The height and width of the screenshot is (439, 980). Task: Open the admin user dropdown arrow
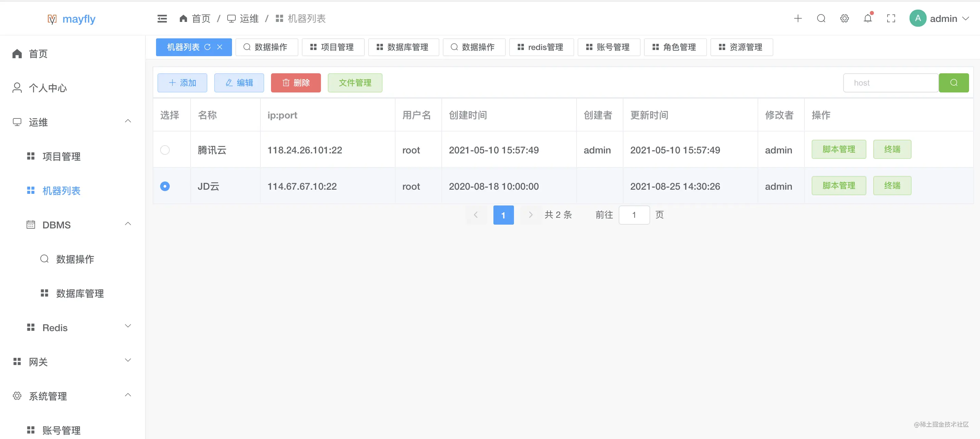[x=966, y=18]
